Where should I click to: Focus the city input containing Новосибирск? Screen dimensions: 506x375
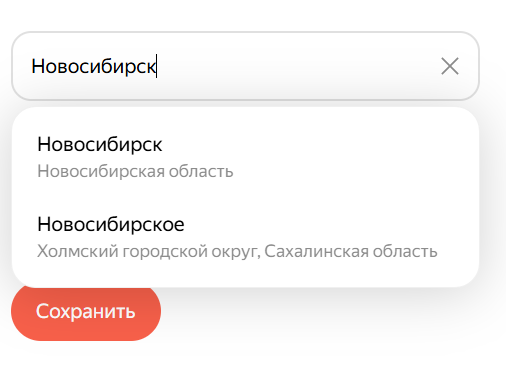tap(245, 66)
